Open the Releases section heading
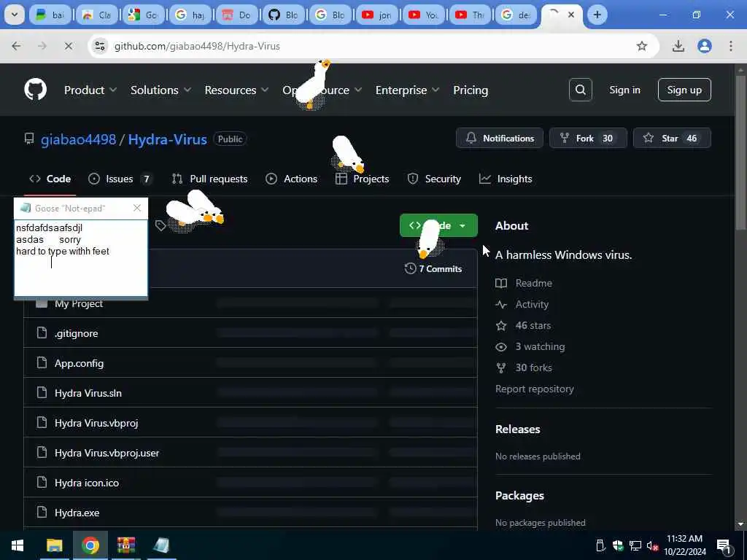The height and width of the screenshot is (560, 747). pyautogui.click(x=518, y=429)
